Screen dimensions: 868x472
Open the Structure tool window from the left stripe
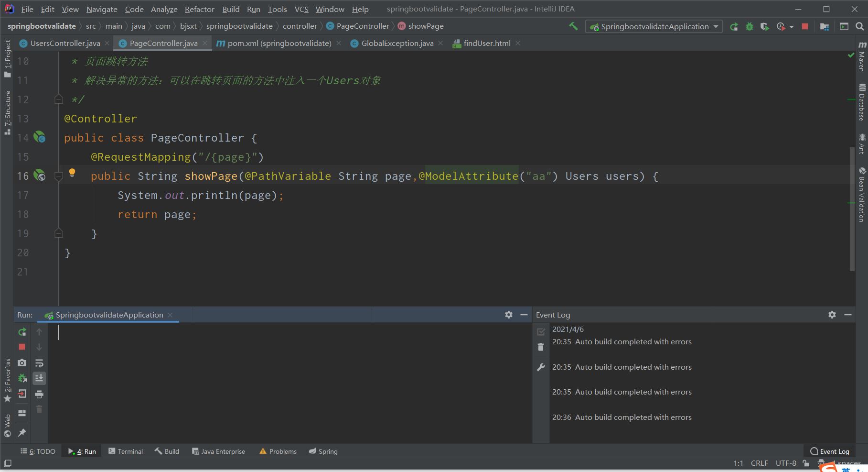[7, 112]
